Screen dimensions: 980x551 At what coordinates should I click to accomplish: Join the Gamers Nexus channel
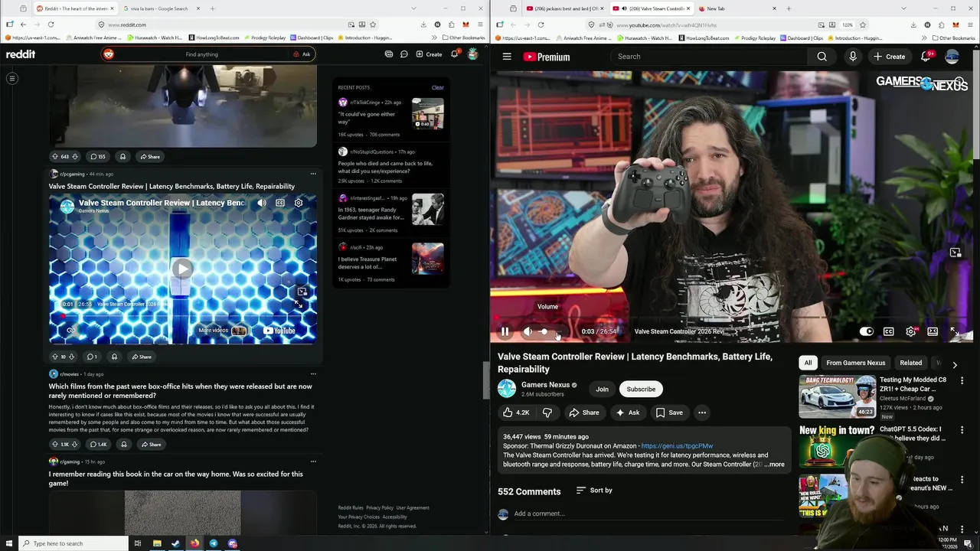coord(603,389)
